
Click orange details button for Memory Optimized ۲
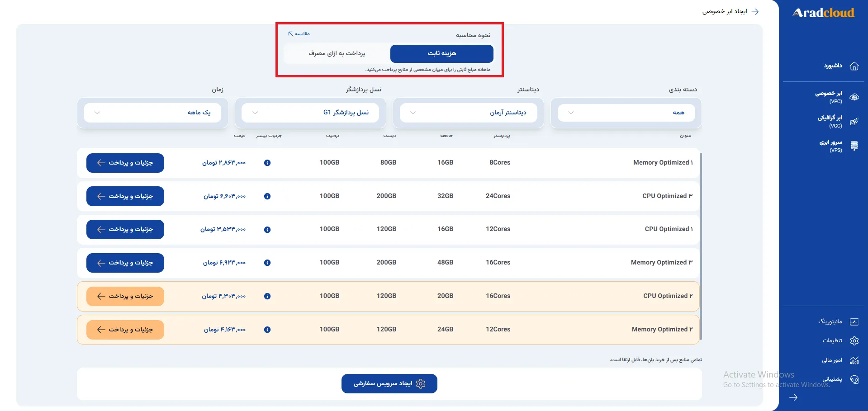click(x=125, y=330)
